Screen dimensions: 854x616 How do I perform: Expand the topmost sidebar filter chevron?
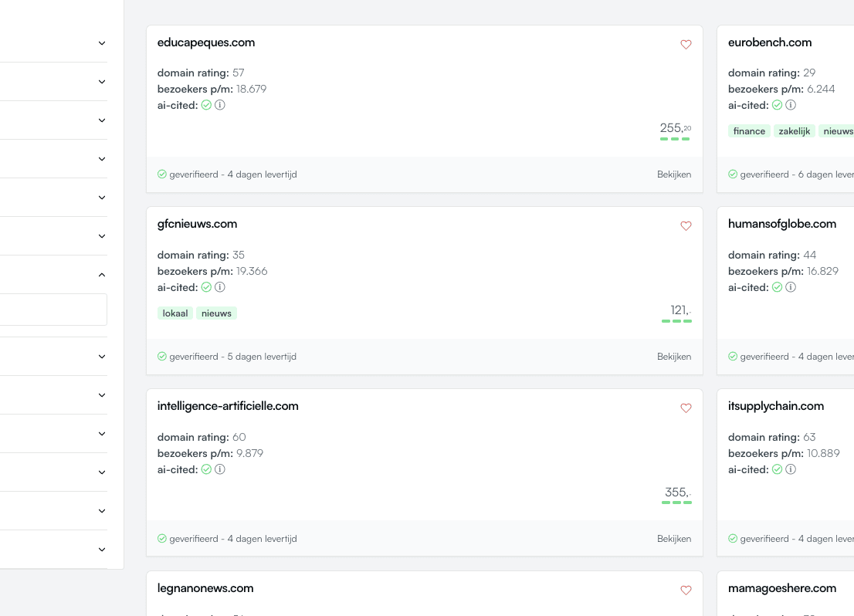101,42
